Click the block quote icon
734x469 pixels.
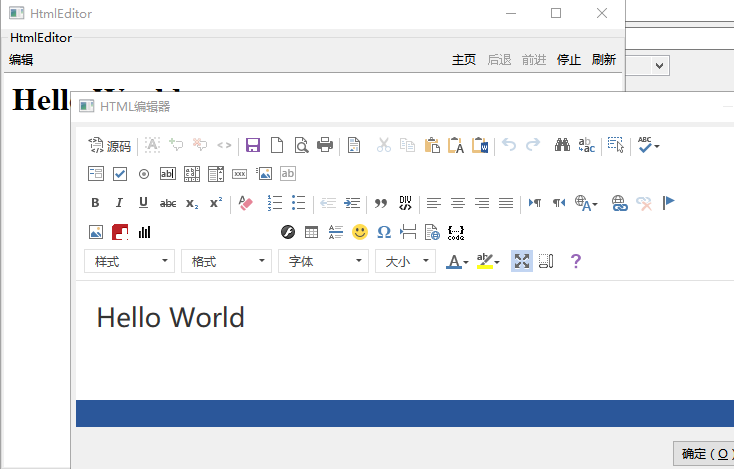click(x=381, y=203)
